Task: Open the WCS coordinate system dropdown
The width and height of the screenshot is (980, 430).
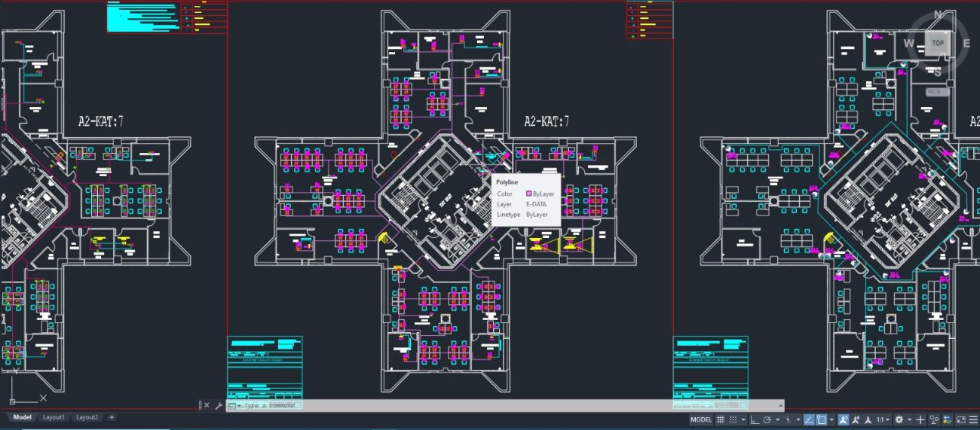Action: [x=937, y=92]
